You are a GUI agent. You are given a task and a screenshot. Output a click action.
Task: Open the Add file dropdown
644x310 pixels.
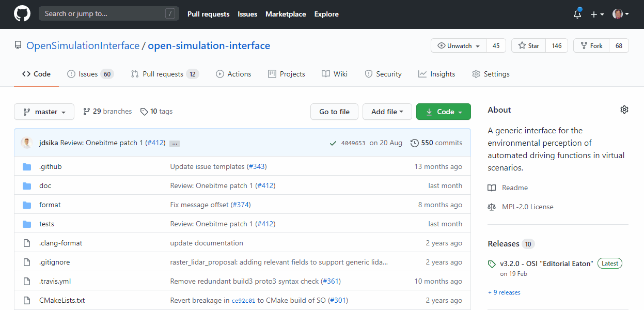(387, 112)
